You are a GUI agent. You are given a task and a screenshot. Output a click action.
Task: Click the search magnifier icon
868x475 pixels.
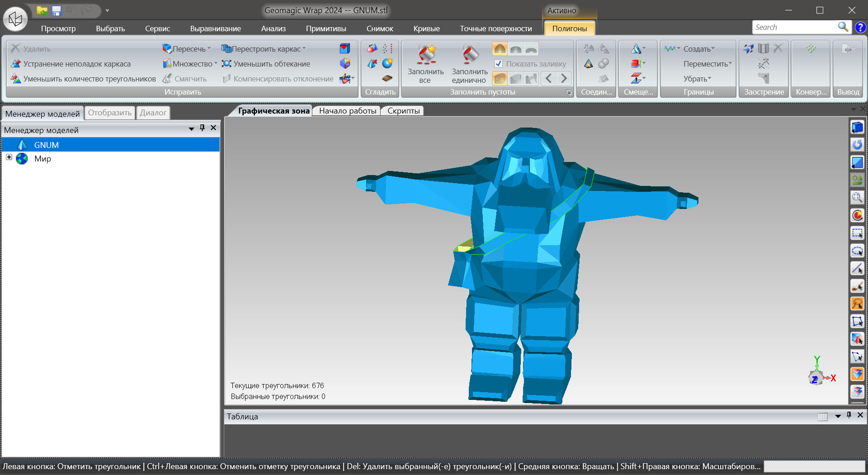843,27
